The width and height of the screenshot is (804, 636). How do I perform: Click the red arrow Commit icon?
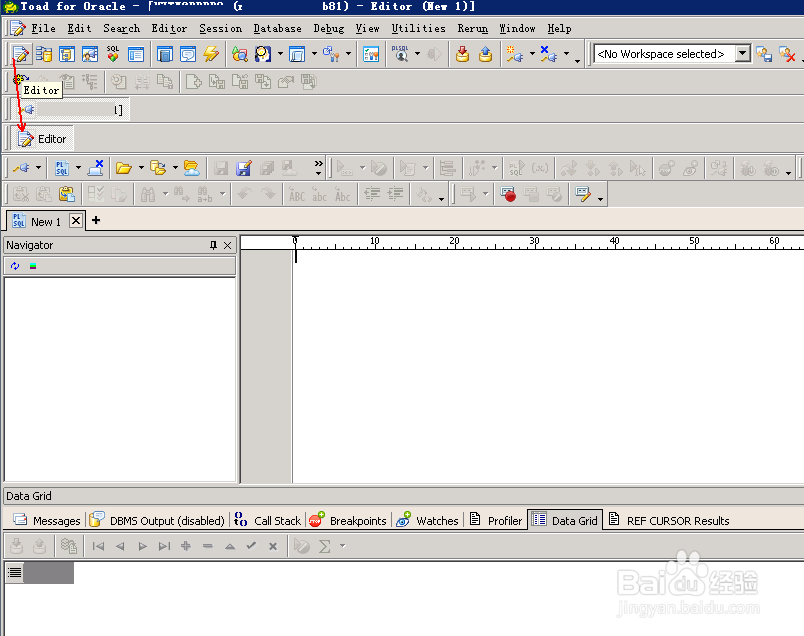pos(463,54)
